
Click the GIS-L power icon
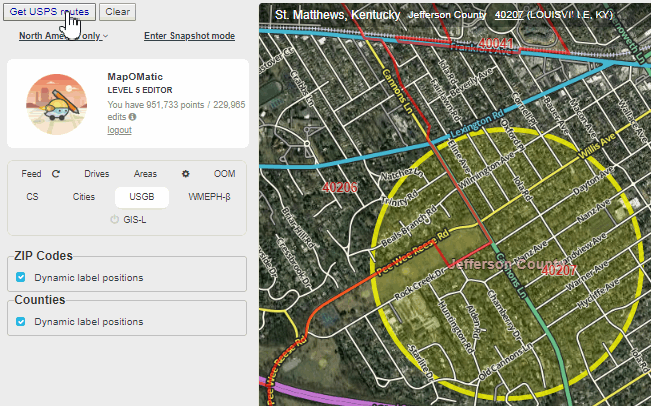click(115, 219)
